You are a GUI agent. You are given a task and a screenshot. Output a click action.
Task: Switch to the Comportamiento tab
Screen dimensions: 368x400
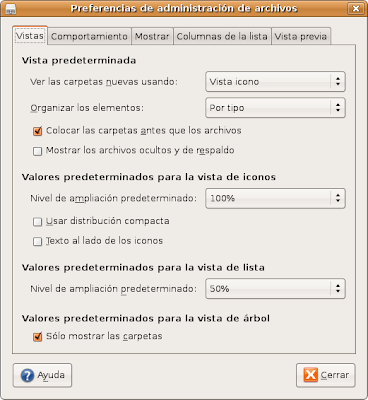pos(89,36)
